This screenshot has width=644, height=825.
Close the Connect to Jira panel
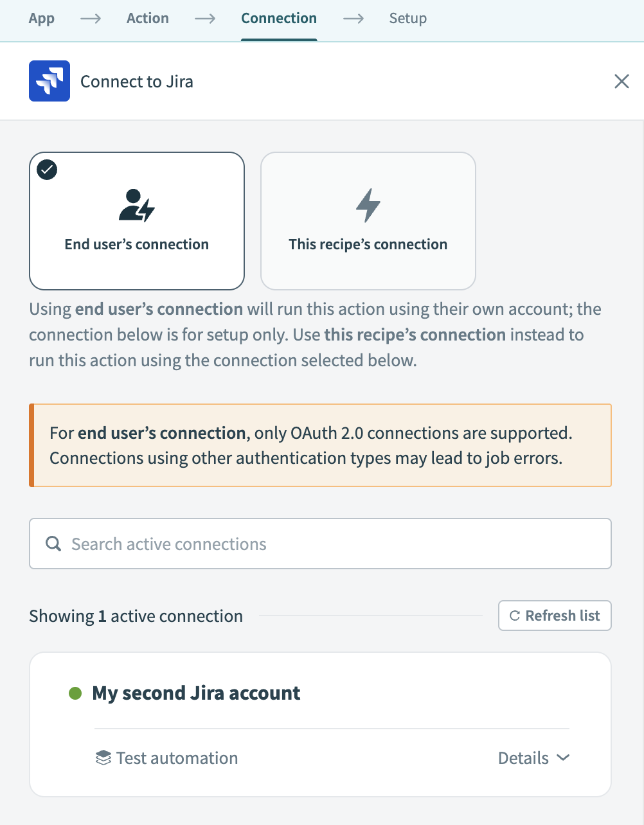(x=622, y=82)
